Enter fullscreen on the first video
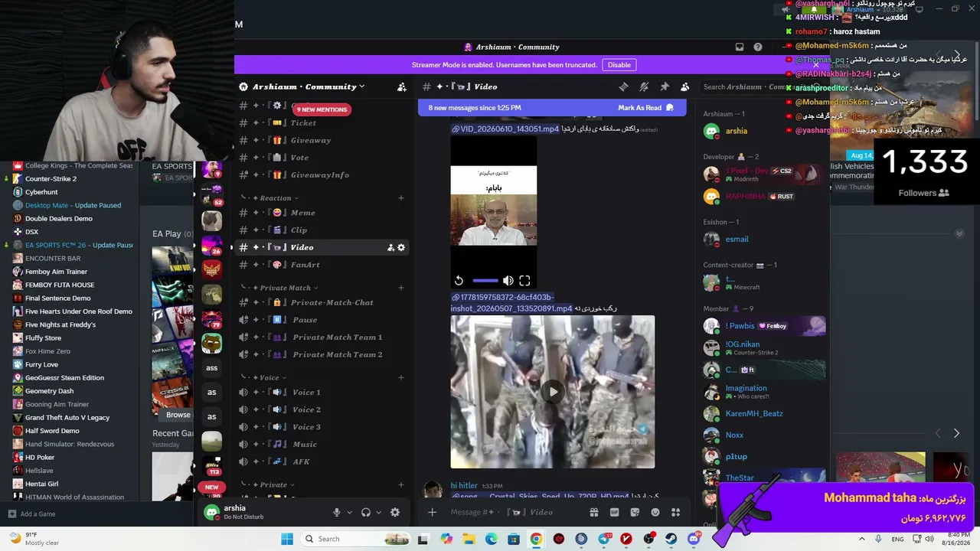This screenshot has width=980, height=551. point(524,281)
